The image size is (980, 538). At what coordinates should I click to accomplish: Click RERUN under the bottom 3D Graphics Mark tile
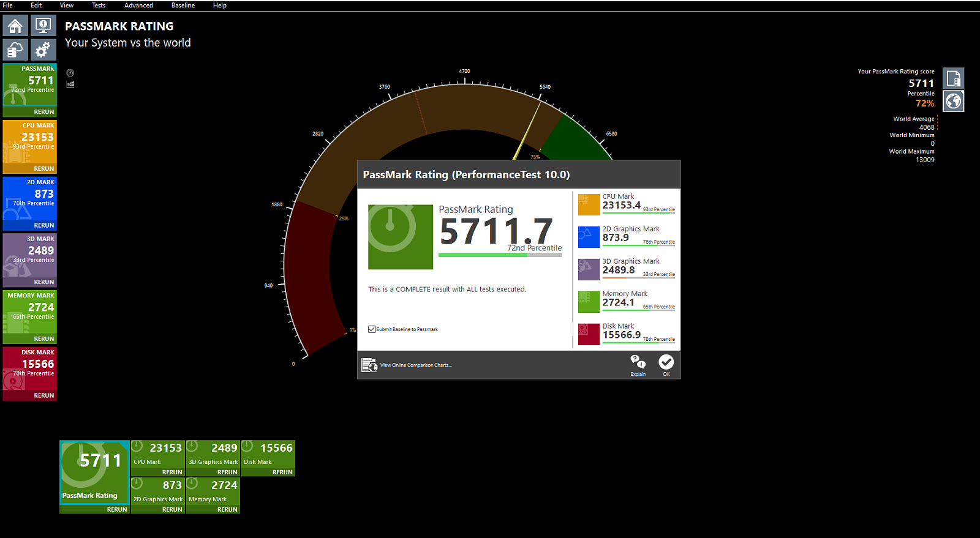[227, 473]
